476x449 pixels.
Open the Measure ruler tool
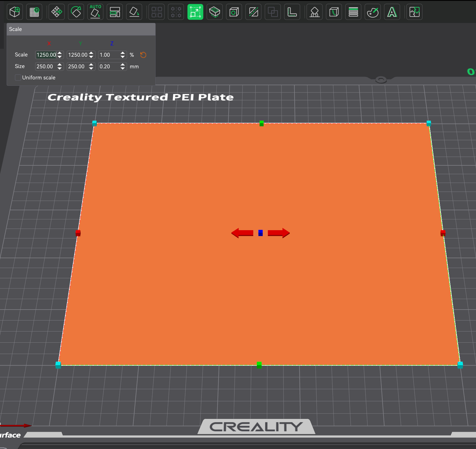pos(292,12)
